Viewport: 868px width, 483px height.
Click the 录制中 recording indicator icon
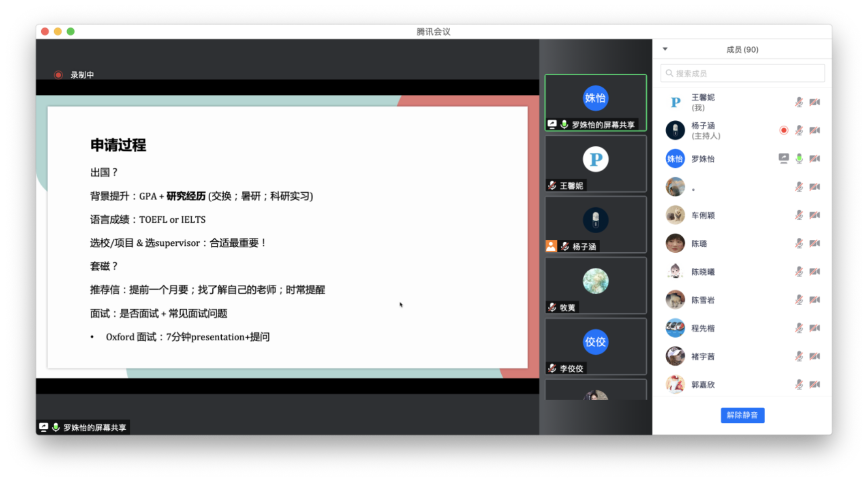coord(59,75)
